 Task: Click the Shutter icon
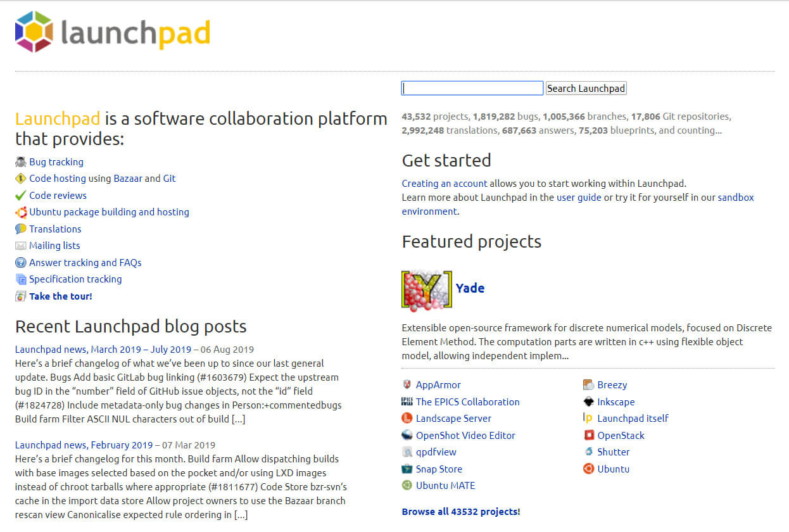(588, 452)
